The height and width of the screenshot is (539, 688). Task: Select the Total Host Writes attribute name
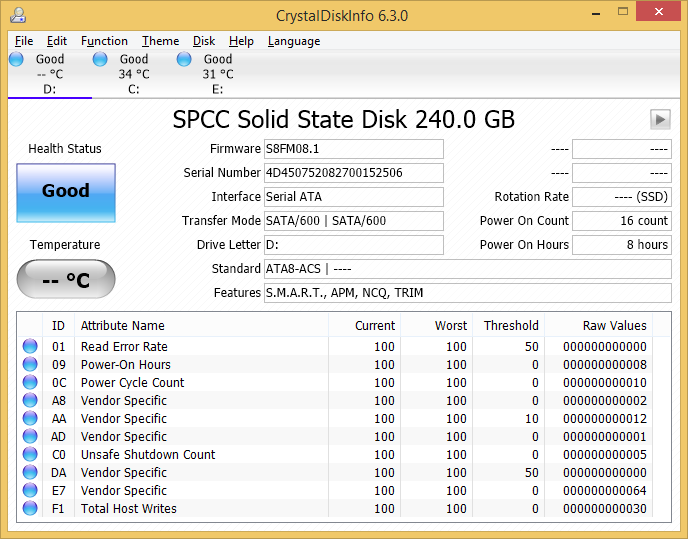129,509
